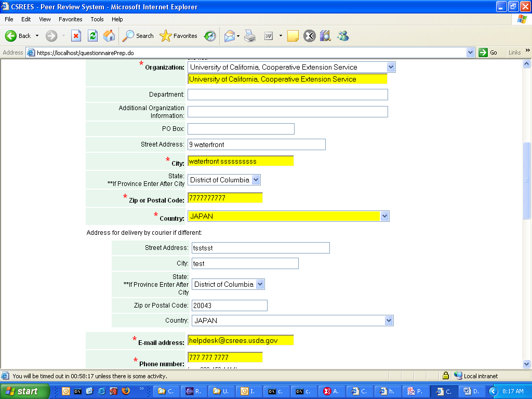Click the vertical scrollbar up arrow
The height and width of the screenshot is (399, 532).
tap(527, 63)
